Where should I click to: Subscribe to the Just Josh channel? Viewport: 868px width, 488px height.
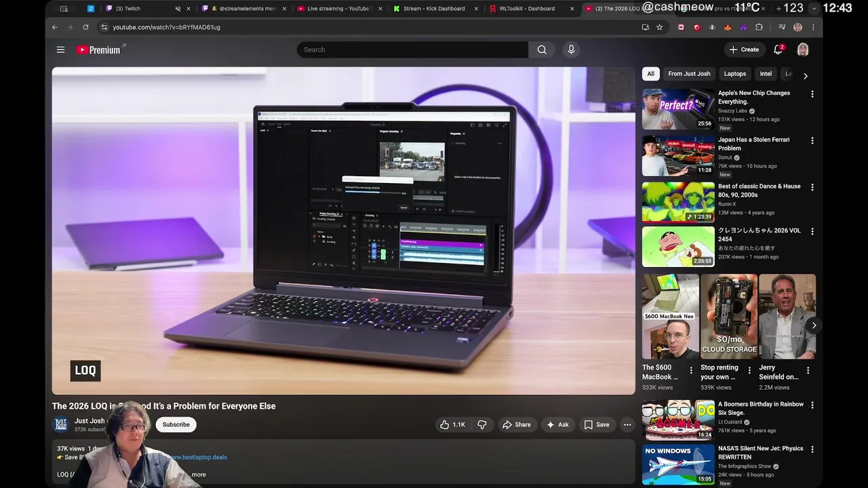pyautogui.click(x=176, y=425)
